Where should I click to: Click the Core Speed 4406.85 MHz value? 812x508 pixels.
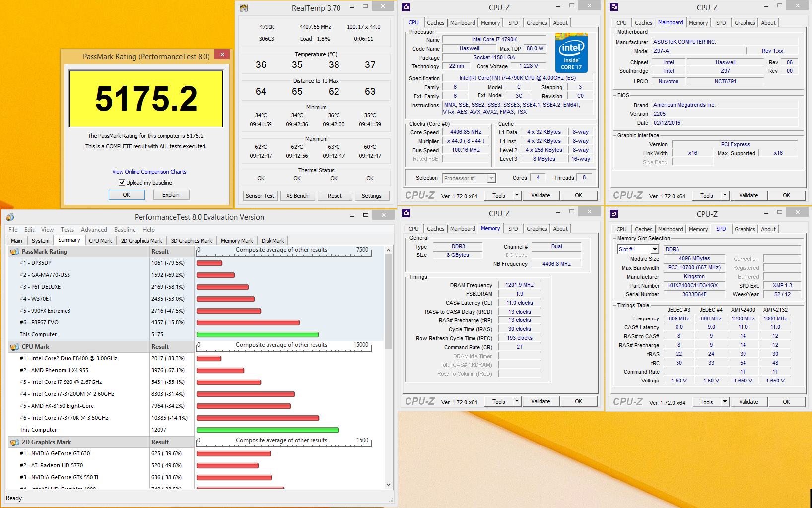point(466,132)
